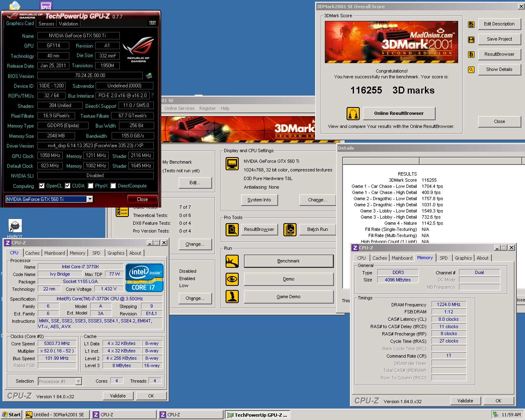The width and height of the screenshot is (525, 420).
Task: Switch to the Validation tab in GPU-Z
Action: pos(68,24)
